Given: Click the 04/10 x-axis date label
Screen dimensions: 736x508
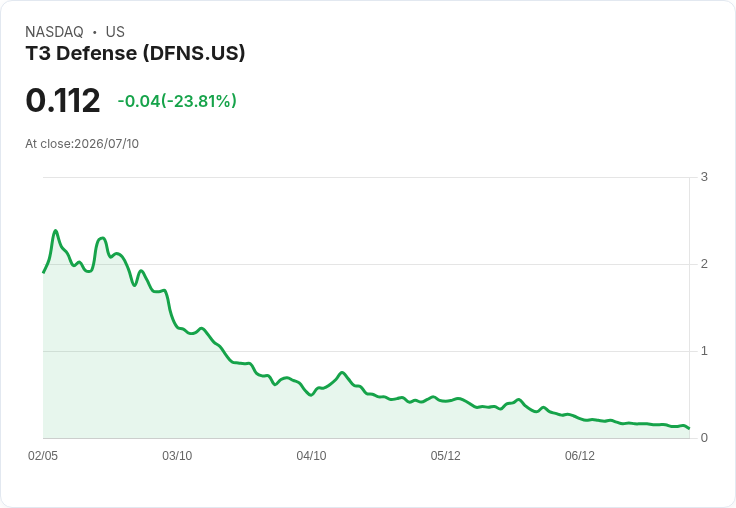Looking at the screenshot, I should [x=311, y=455].
